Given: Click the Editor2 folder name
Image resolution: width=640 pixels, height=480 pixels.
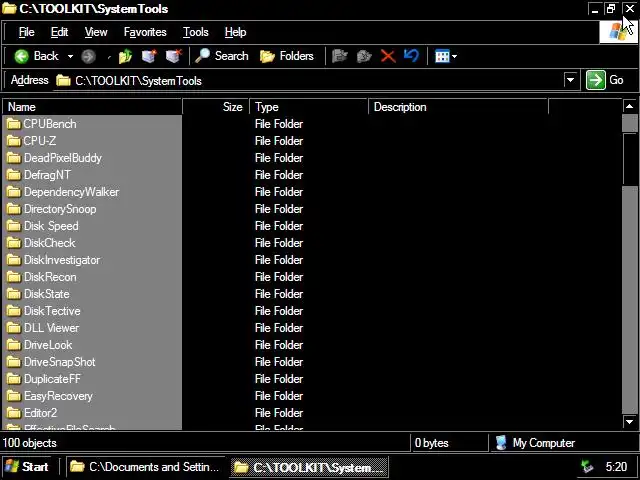Looking at the screenshot, I should [x=40, y=413].
